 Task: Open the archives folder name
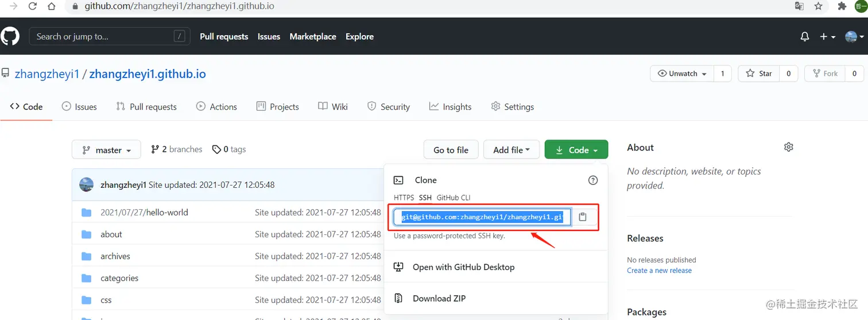click(115, 256)
